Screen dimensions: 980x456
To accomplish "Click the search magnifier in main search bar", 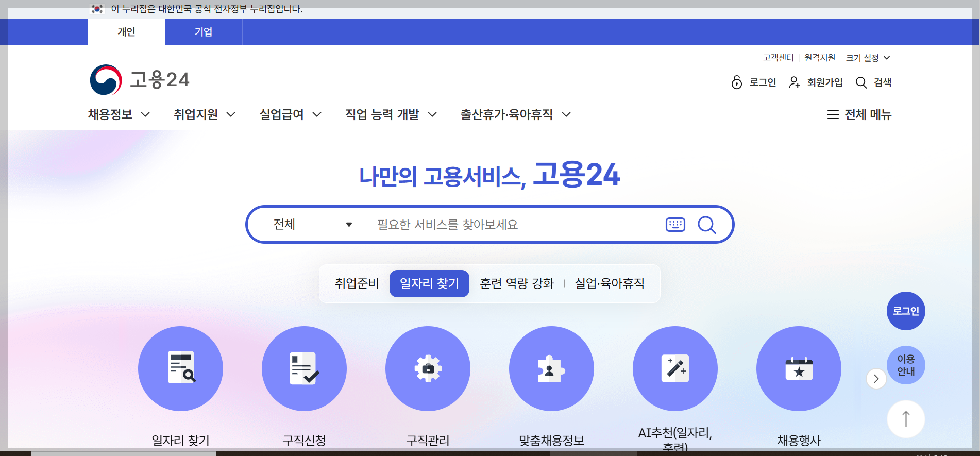I will (706, 225).
